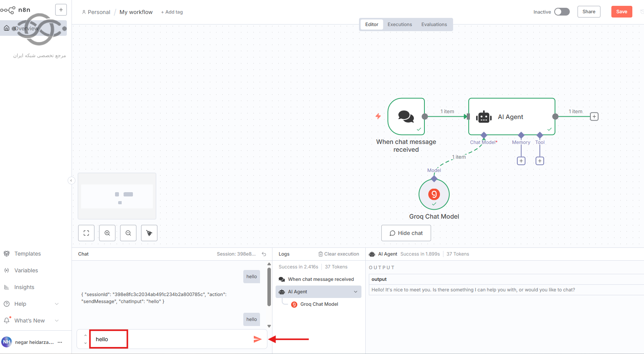Click the Hide chat button
The image size is (644, 354).
pos(406,233)
